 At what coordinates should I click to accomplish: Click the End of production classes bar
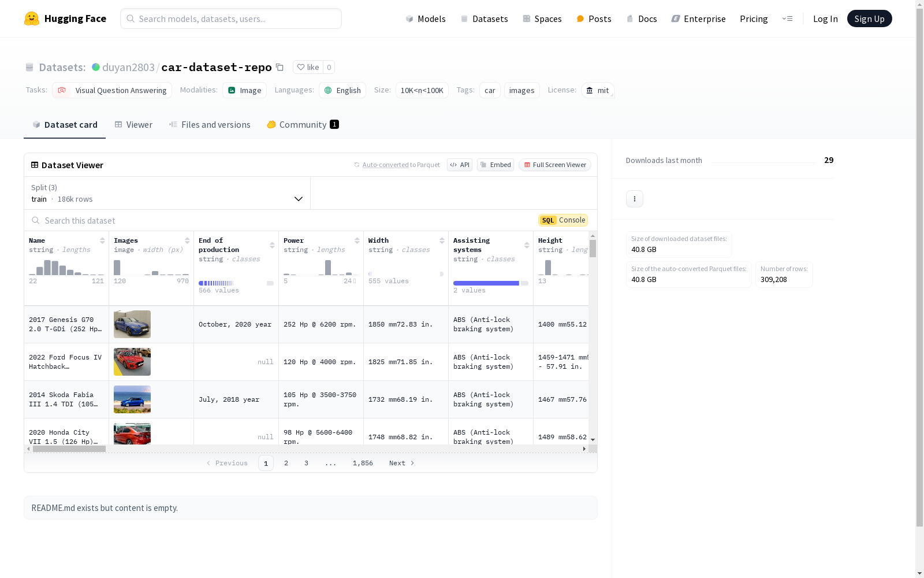(x=236, y=283)
